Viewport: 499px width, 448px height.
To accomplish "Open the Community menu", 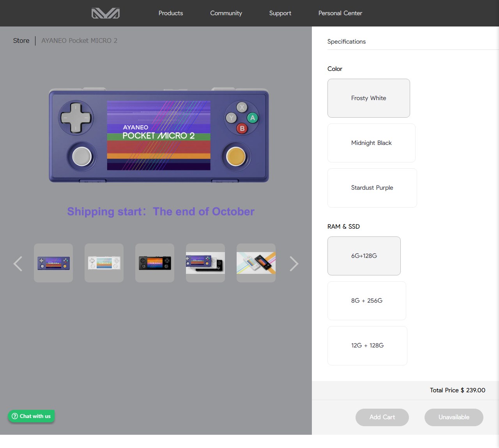I will tap(226, 13).
